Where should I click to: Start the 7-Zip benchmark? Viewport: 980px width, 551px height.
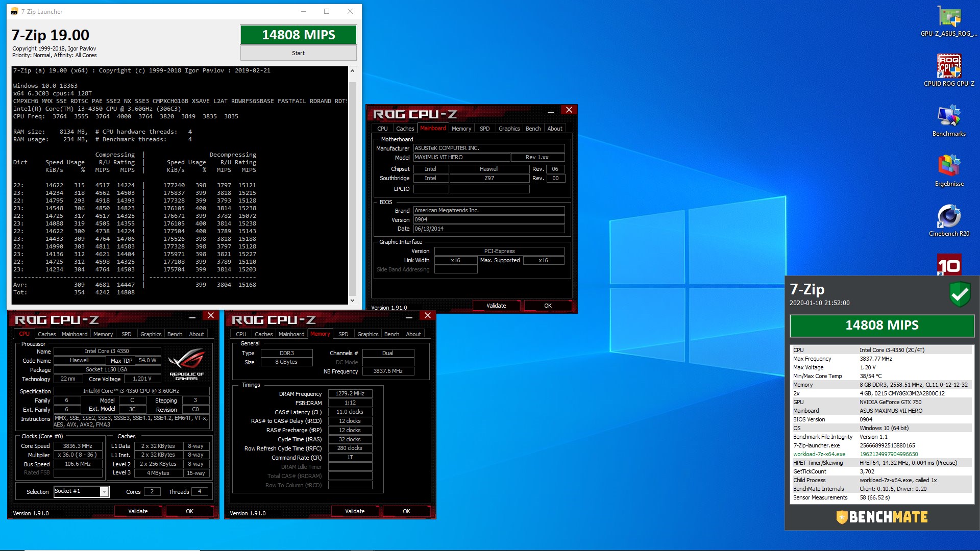pos(298,53)
